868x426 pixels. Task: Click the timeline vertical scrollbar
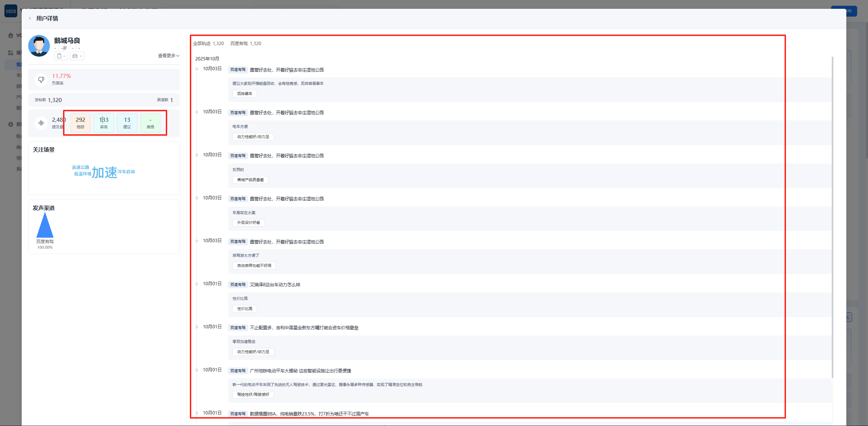tap(832, 217)
